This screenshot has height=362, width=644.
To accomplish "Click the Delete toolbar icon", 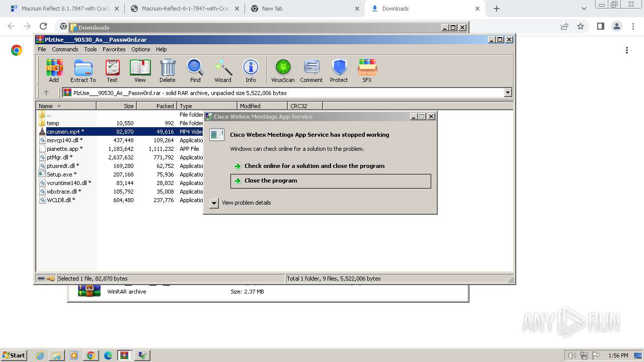I will coord(168,70).
